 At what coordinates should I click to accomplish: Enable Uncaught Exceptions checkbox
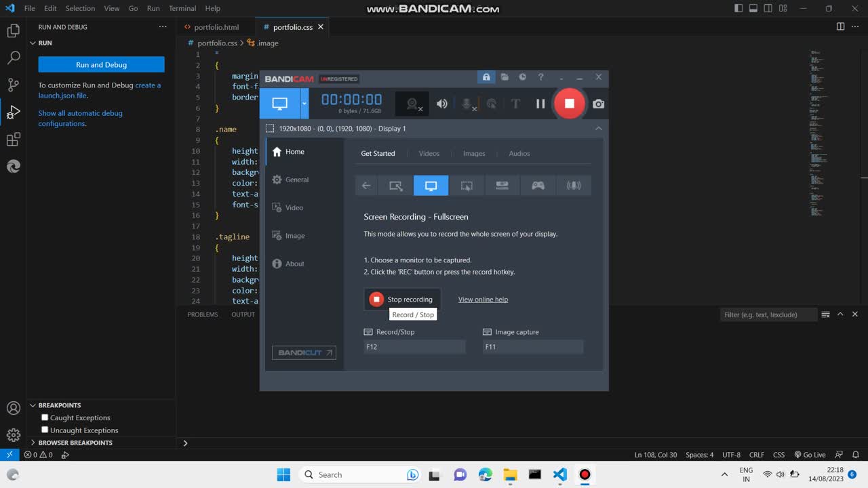coord(45,430)
